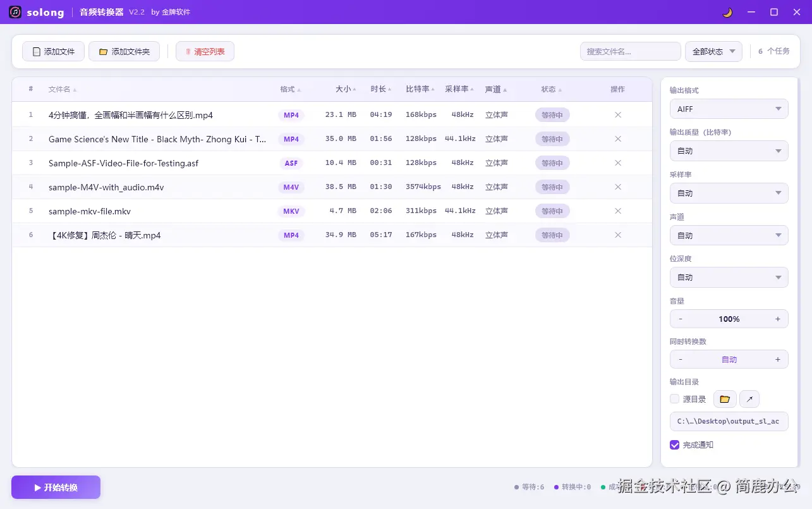Click the 转换中:0 status bar counter
The width and height of the screenshot is (812, 509).
click(573, 487)
